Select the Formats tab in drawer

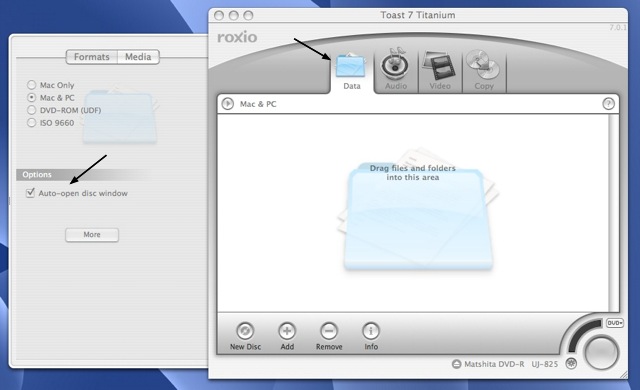92,57
